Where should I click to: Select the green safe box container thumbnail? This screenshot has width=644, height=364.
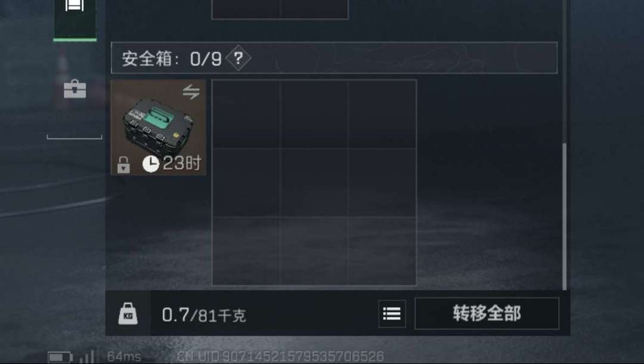(158, 128)
